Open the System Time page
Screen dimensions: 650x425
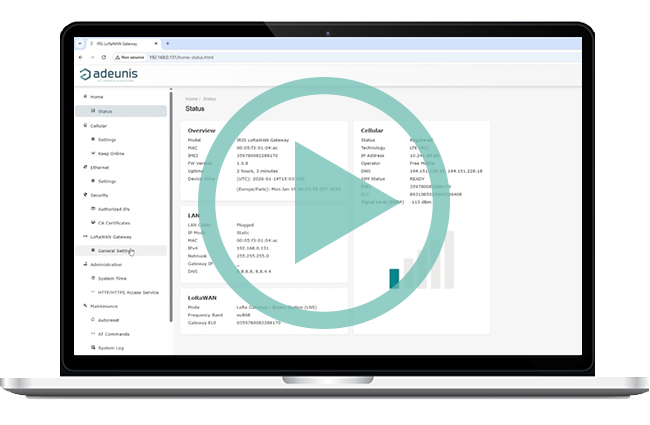tap(112, 279)
